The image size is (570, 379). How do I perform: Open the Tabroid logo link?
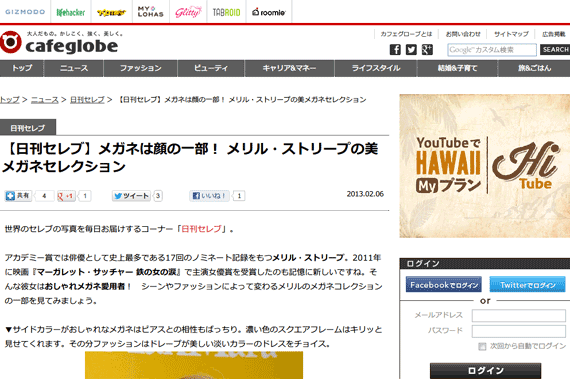(x=226, y=12)
